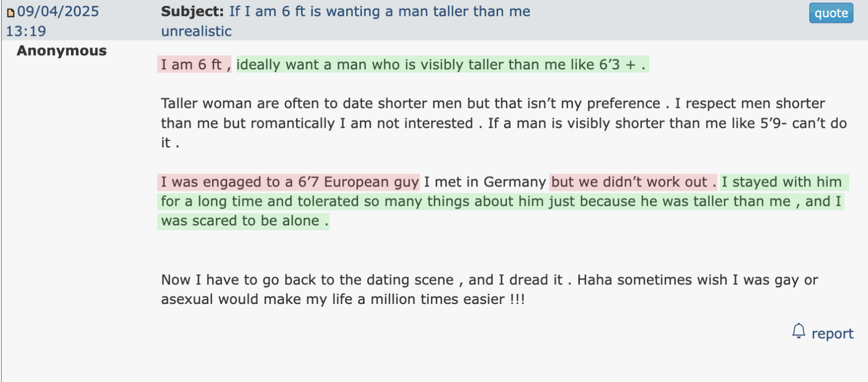This screenshot has width=868, height=382.
Task: Open the subject title link about height
Action: [346, 21]
